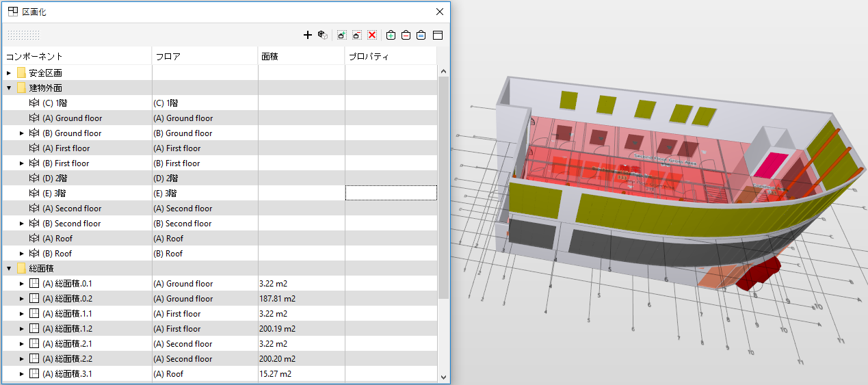Click the add-to-selection icon with green plus
Image resolution: width=868 pixels, height=385 pixels.
pos(342,35)
